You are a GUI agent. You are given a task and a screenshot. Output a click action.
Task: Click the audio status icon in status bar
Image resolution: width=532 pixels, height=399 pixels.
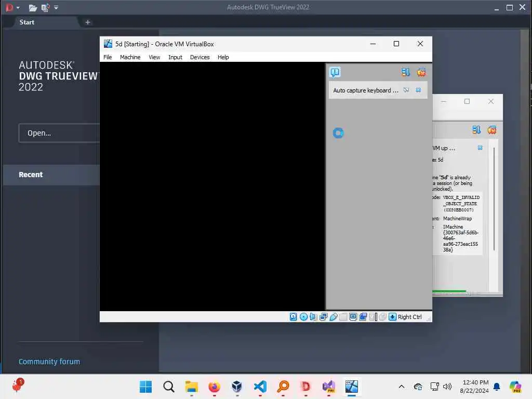313,316
